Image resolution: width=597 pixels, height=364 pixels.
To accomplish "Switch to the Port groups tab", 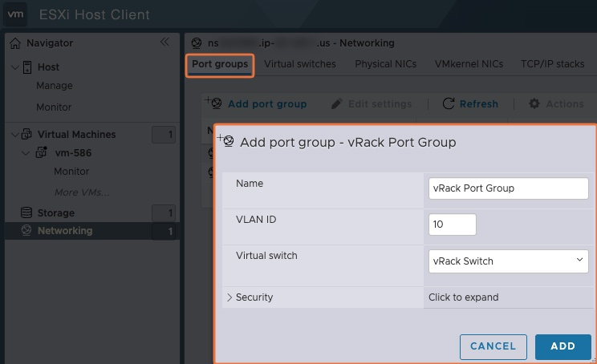I will 220,64.
